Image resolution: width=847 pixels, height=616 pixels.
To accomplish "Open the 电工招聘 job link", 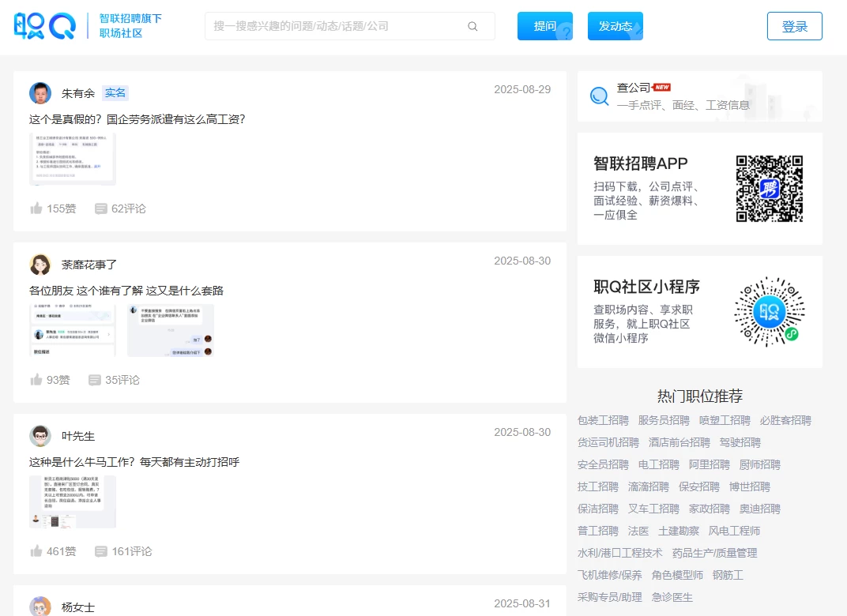I will (658, 464).
